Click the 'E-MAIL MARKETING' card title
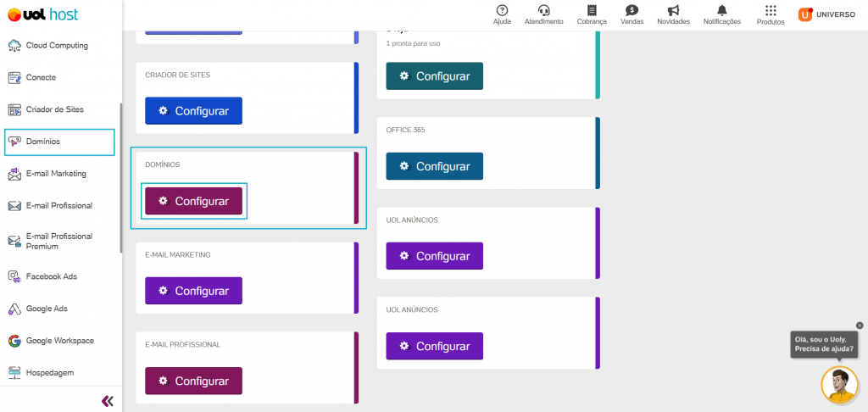Screen dimensions: 868x412 point(178,254)
